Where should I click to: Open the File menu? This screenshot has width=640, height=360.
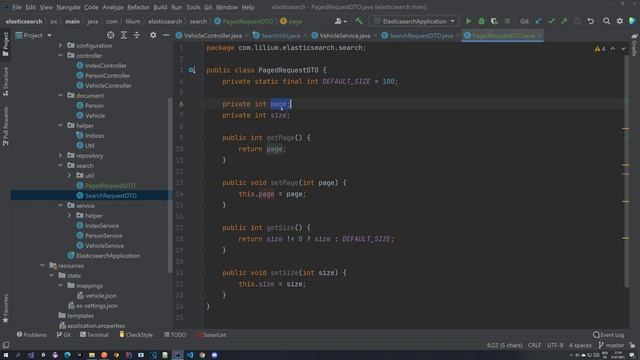[x=17, y=7]
